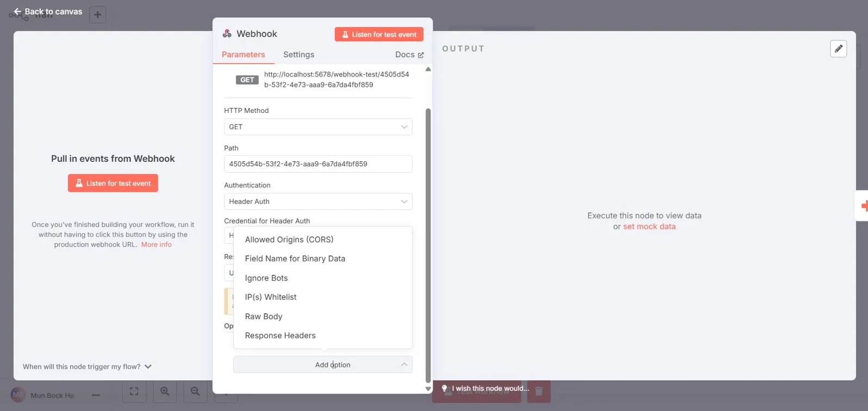Screen dimensions: 868x411
Task: Open the HTTP Method dropdown
Action: (318, 127)
